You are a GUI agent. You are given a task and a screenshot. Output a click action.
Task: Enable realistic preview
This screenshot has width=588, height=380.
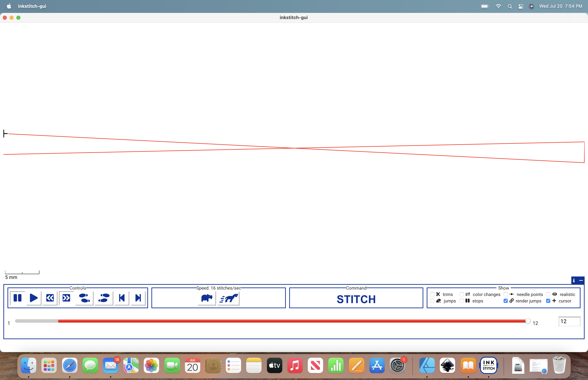[548, 294]
